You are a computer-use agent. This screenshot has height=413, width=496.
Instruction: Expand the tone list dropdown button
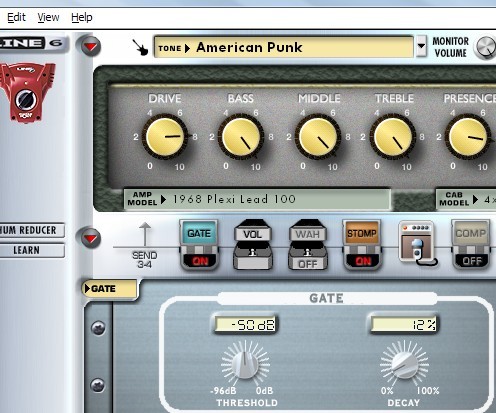(422, 46)
